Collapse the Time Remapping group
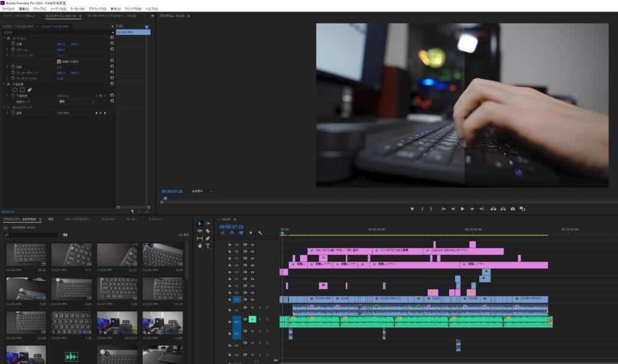The height and width of the screenshot is (364, 618). point(4,107)
